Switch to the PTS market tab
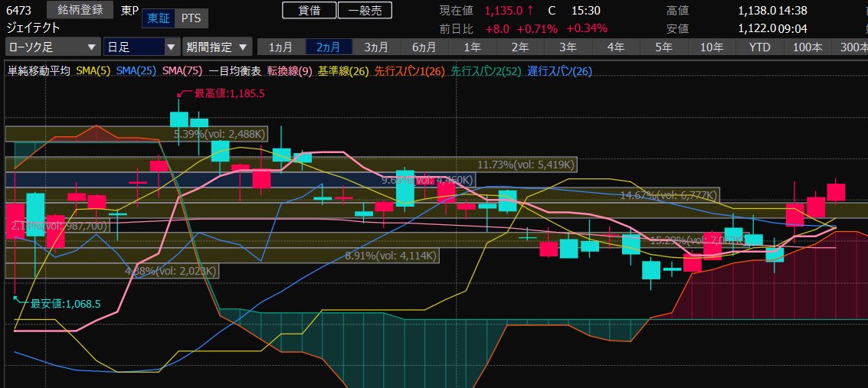Image resolution: width=868 pixels, height=388 pixels. 192,19
